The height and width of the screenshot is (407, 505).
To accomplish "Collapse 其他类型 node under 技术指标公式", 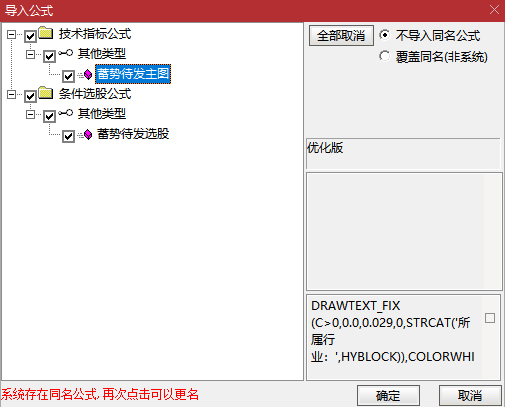I will point(30,54).
